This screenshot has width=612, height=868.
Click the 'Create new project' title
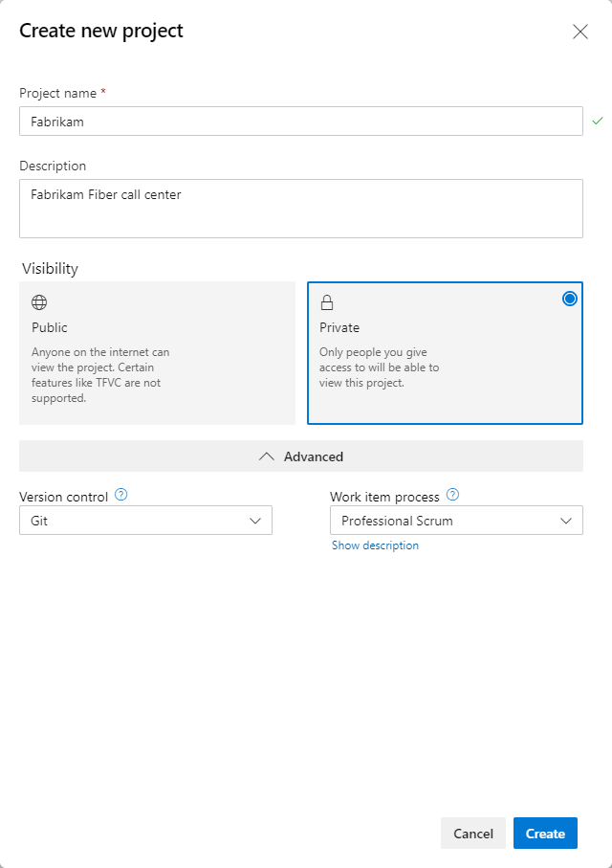[101, 31]
